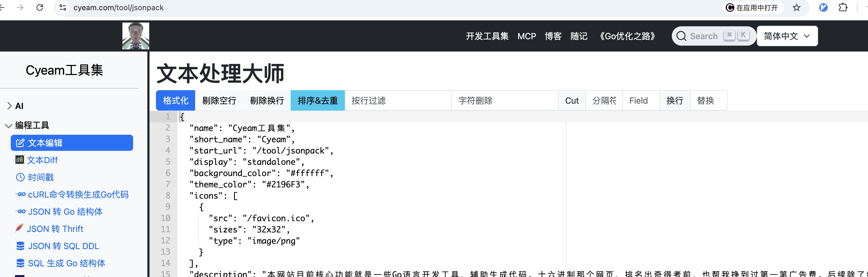This screenshot has height=277, width=868.
Task: Select cURL命令转换生成Go代码 tool
Action: tap(78, 194)
